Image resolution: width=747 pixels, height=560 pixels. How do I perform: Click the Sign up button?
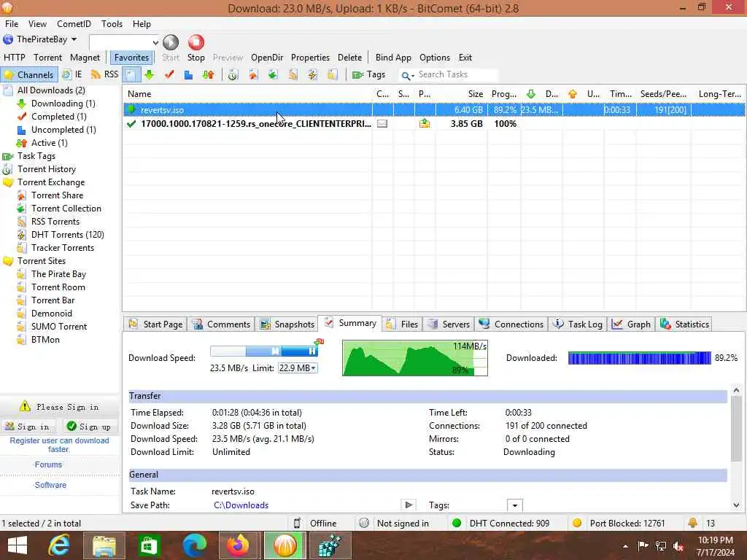click(90, 426)
